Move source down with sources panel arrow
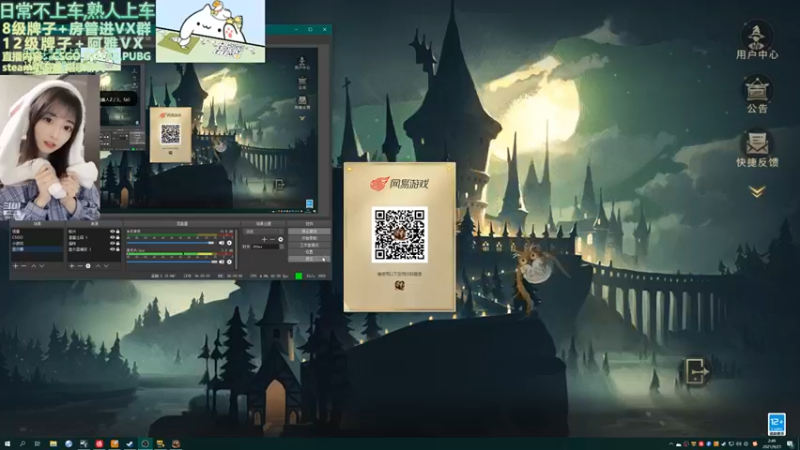 [106, 266]
